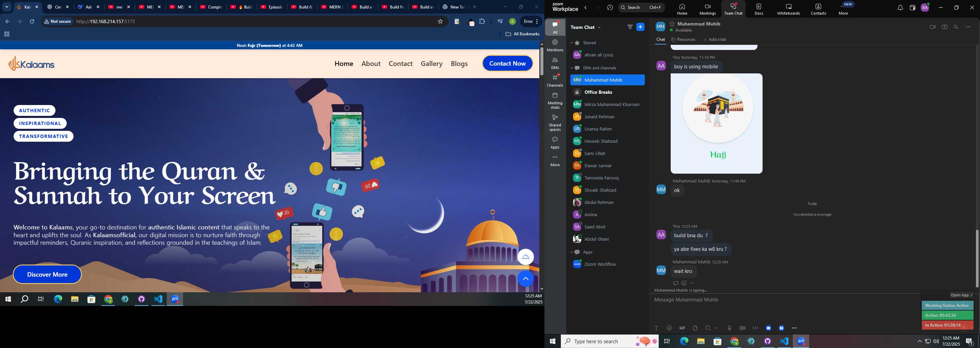Open the GIF picker in composer
Viewport: 980px width, 348px height.
(x=682, y=328)
